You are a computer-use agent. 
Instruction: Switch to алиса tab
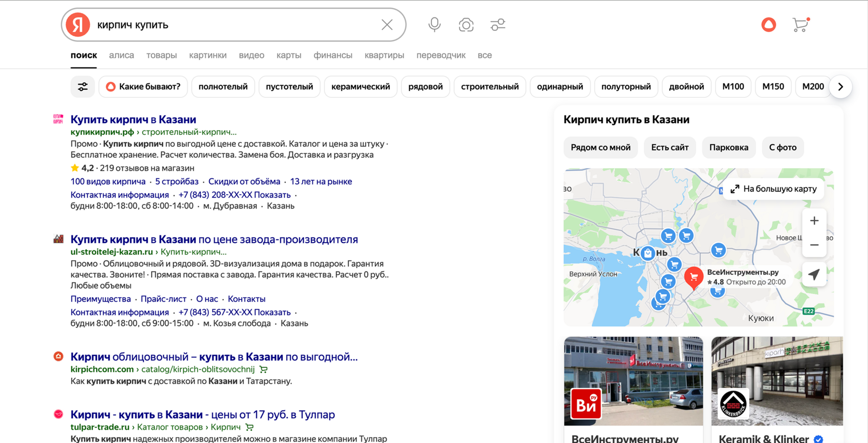click(121, 55)
